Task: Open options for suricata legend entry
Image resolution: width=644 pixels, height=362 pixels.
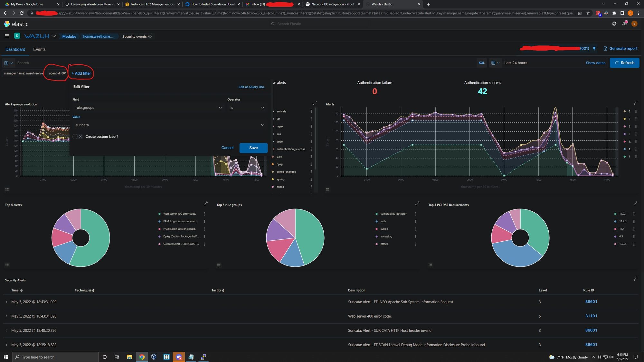Action: (x=311, y=111)
